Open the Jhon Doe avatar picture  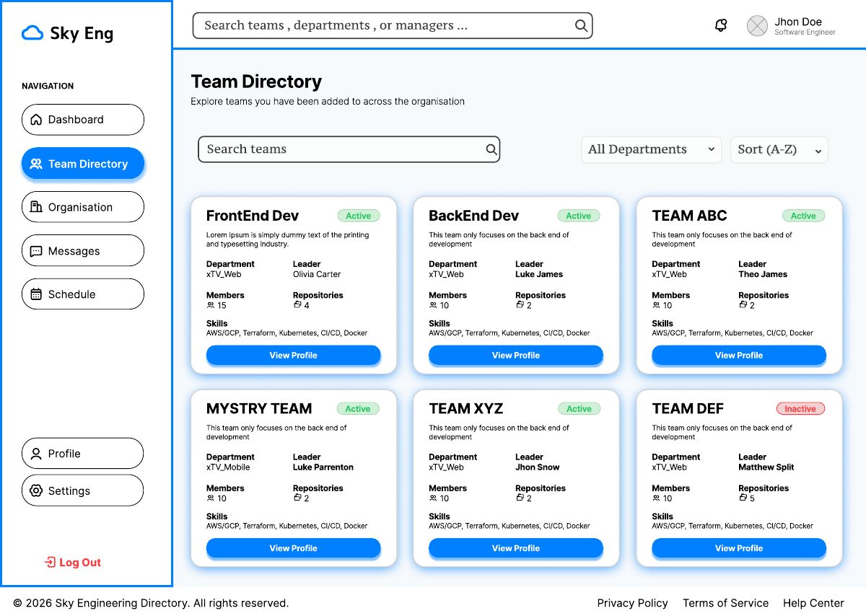757,26
